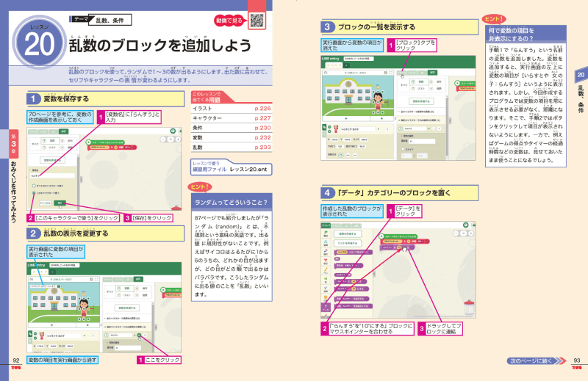Image resolution: width=588 pixels, height=381 pixels.
Task: Click the p.226 イラスト glossary entry
Action: (x=232, y=108)
